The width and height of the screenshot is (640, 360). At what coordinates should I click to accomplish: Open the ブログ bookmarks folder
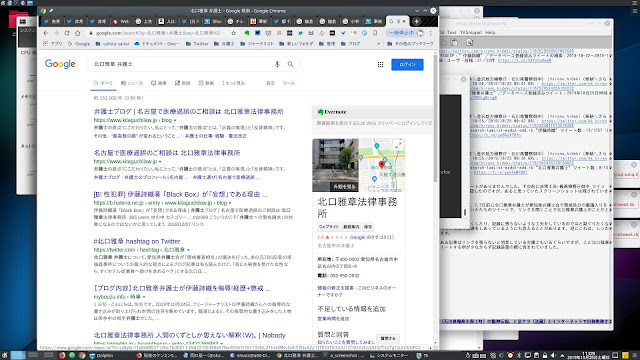pos(351,43)
